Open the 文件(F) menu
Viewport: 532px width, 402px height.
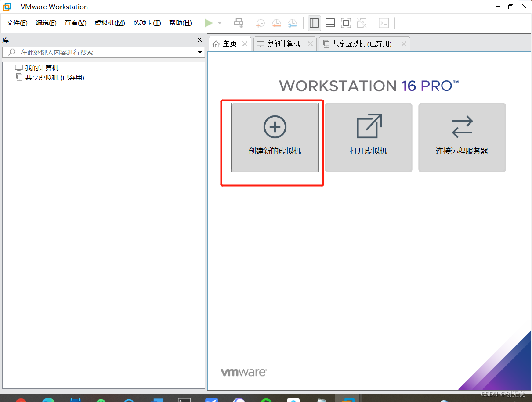(17, 23)
